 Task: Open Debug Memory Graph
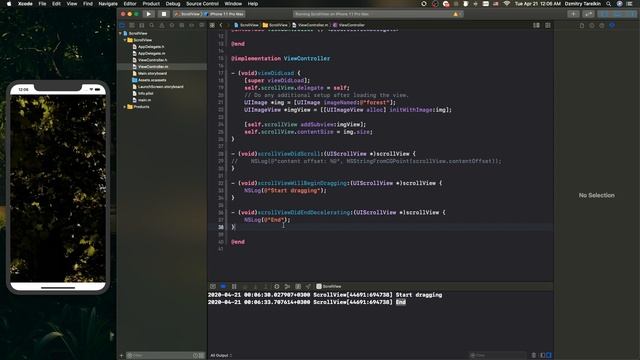click(287, 287)
